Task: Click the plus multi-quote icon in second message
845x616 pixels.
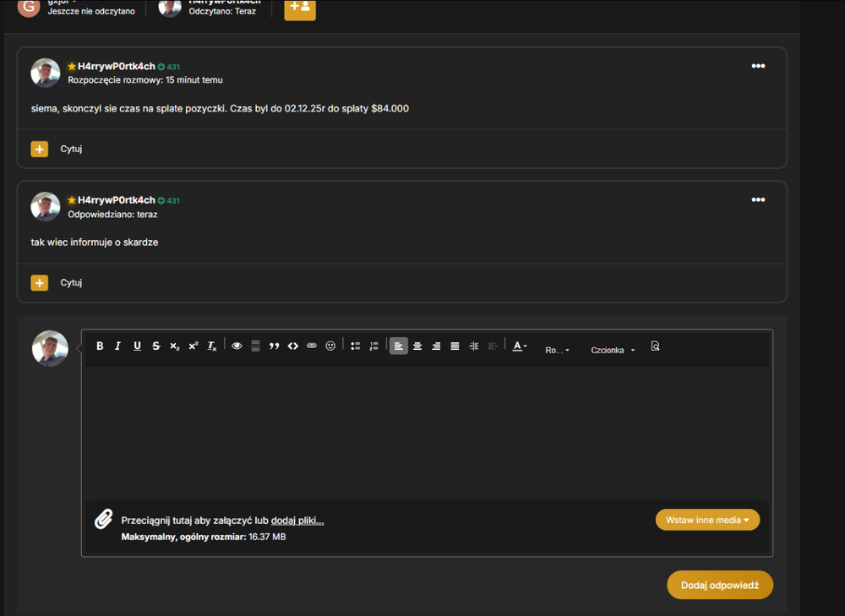Action: (40, 282)
